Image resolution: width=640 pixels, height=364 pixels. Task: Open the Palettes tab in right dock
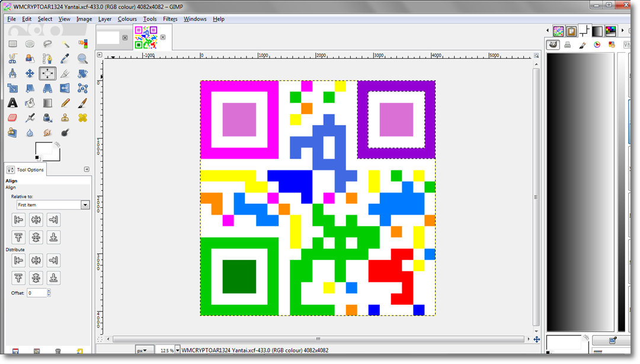tap(610, 31)
